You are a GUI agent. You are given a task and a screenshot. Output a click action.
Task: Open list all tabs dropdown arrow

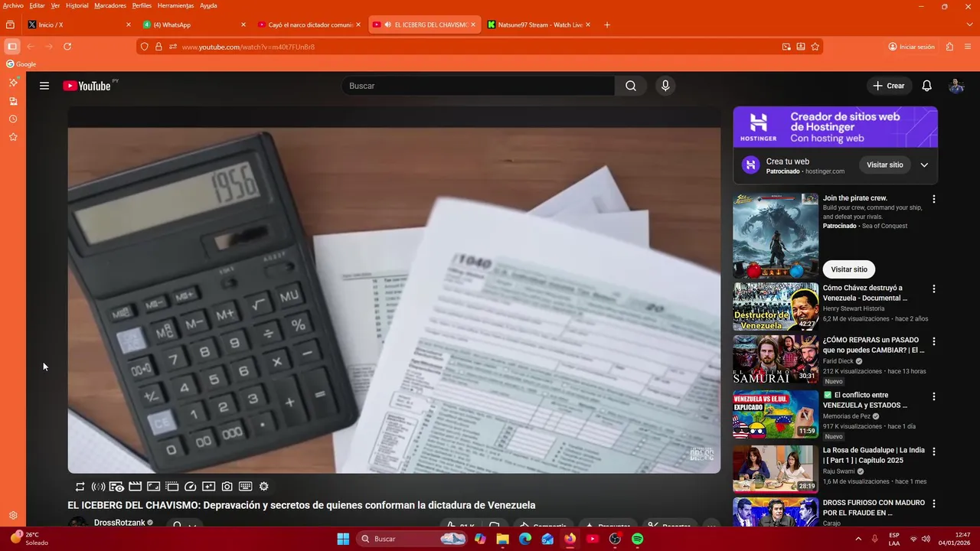pos(970,24)
